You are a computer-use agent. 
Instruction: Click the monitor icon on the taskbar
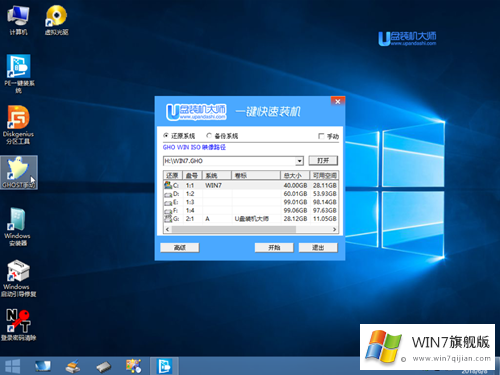pos(43,366)
